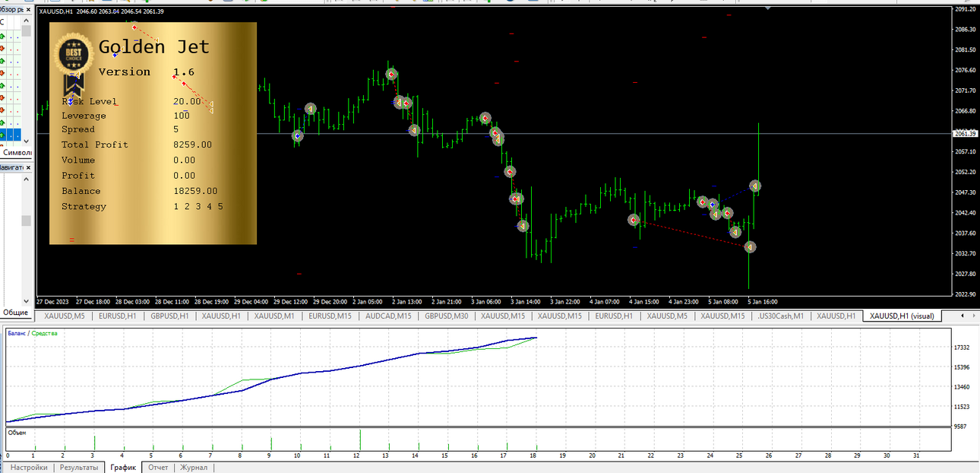This screenshot has height=473, width=980.
Task: Click the Total Profit value 8259.00
Action: tap(192, 144)
